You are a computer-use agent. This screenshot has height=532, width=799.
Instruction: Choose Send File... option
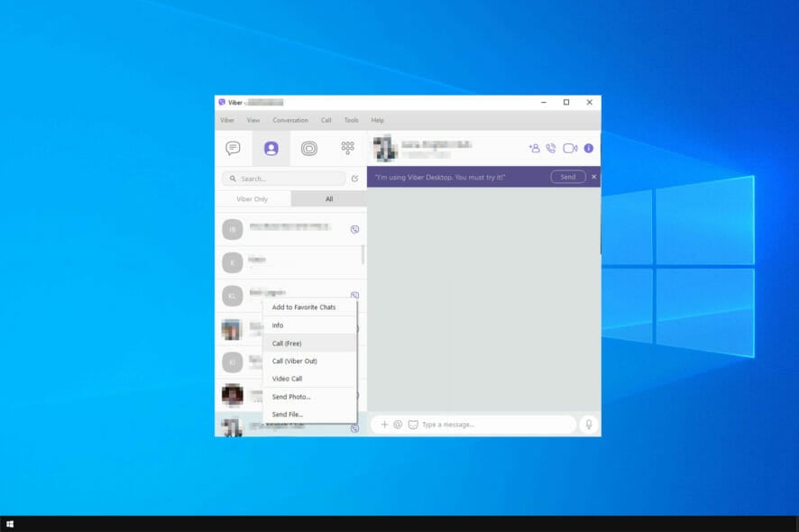[310, 414]
